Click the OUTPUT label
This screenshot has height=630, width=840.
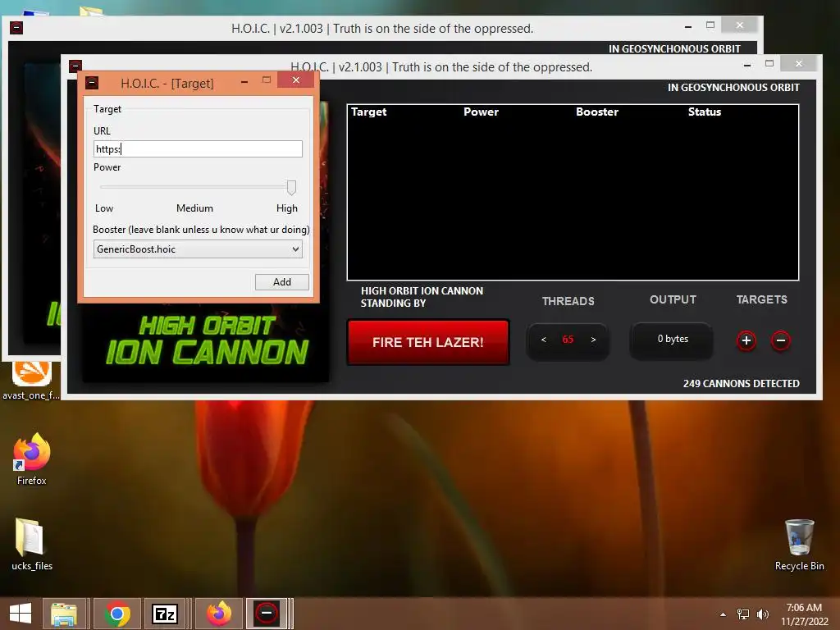point(673,299)
